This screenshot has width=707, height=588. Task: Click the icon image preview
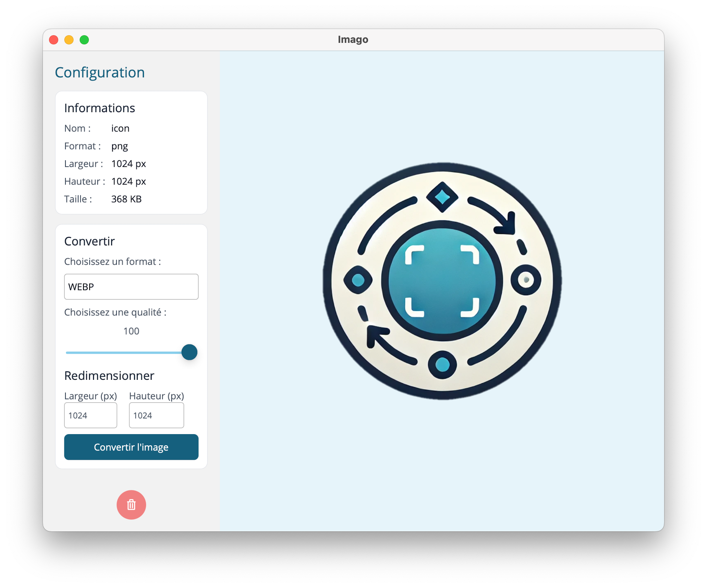tap(442, 281)
